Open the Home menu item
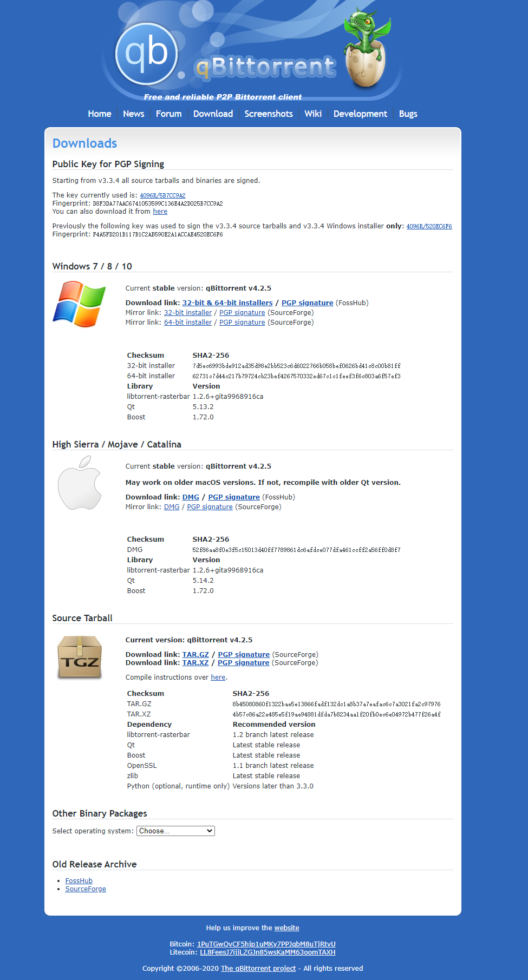The height and width of the screenshot is (980, 528). (x=100, y=114)
